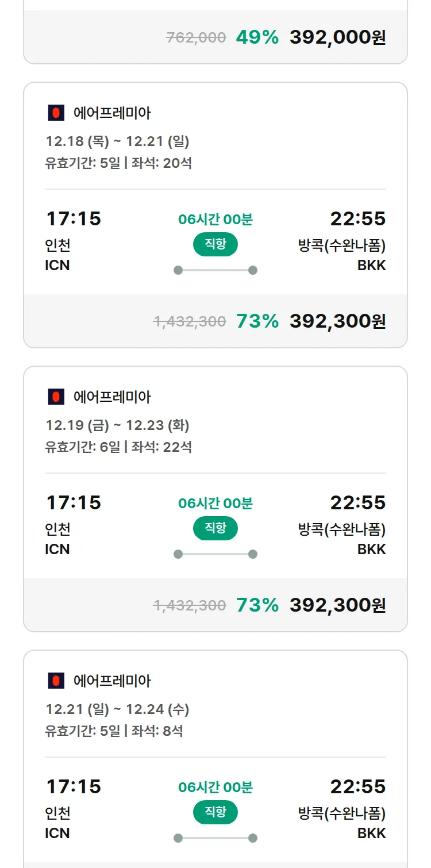
Task: Click Air Premia logo on 12.21 flight
Action: 56,681
